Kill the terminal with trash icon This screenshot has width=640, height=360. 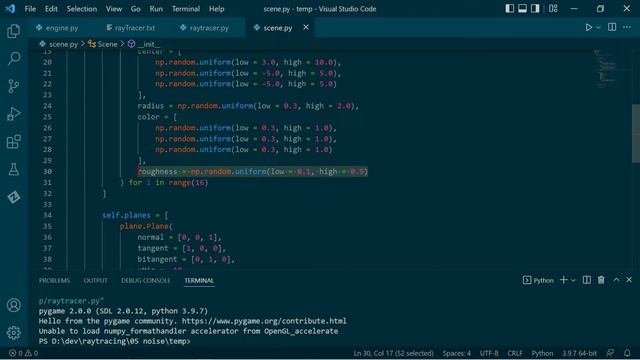[x=601, y=280]
